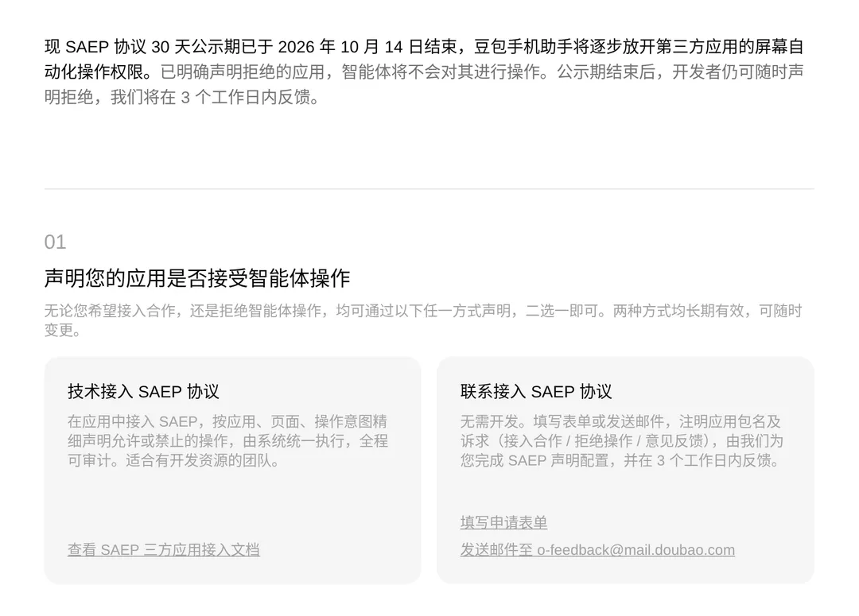Click the paragraph starting 现 SAEP 协议 30 天公示期
Screen dimensions: 859x616
coord(424,72)
